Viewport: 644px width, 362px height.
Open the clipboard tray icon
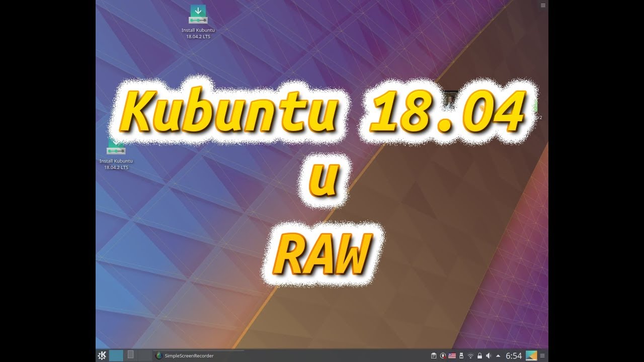point(434,355)
